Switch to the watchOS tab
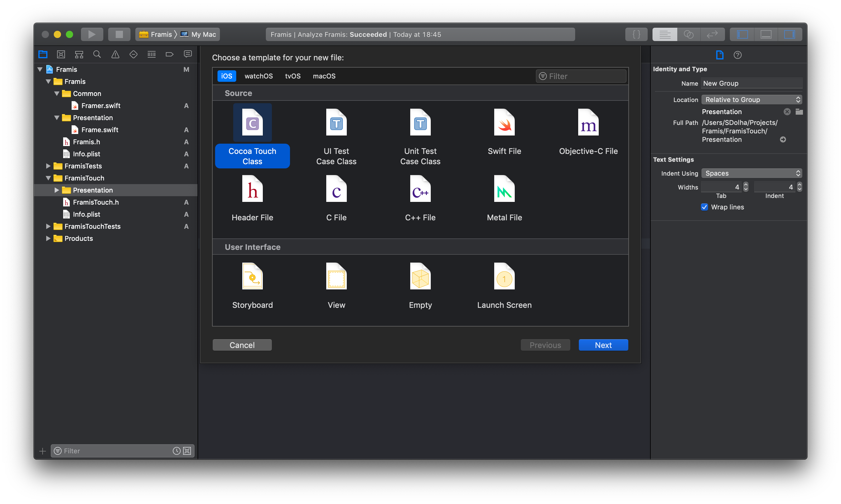The image size is (841, 504). point(258,76)
